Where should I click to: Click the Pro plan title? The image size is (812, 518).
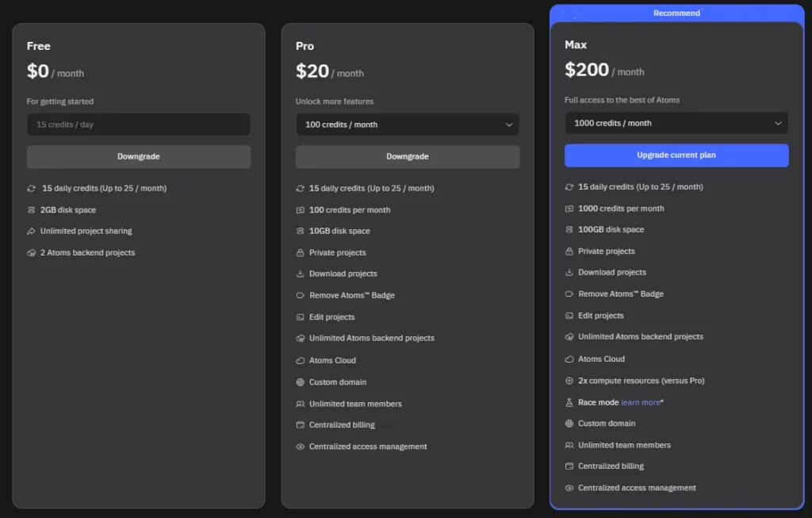(304, 46)
